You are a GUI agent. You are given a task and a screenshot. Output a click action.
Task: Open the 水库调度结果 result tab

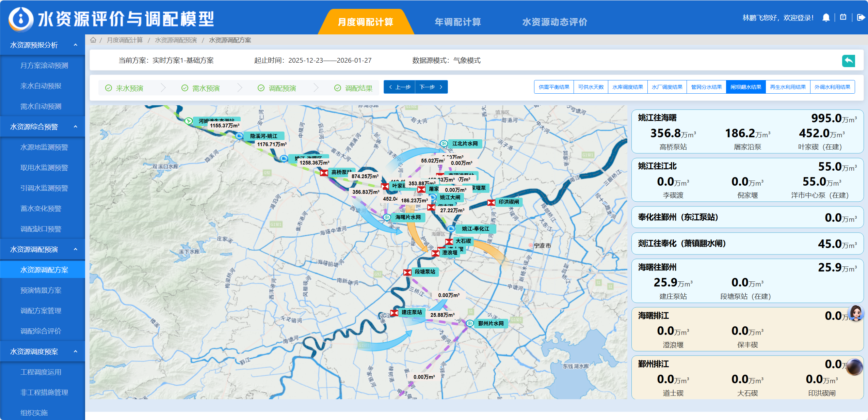[627, 87]
